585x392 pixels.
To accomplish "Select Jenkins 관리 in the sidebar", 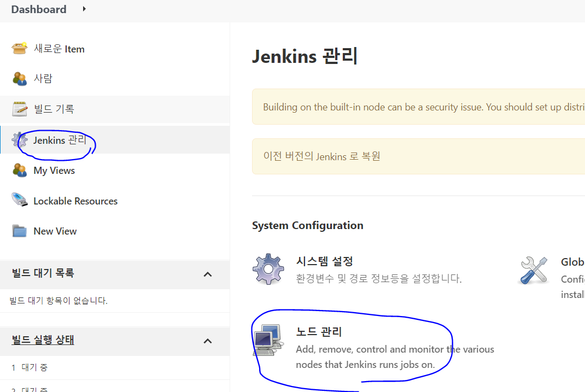I will [60, 140].
